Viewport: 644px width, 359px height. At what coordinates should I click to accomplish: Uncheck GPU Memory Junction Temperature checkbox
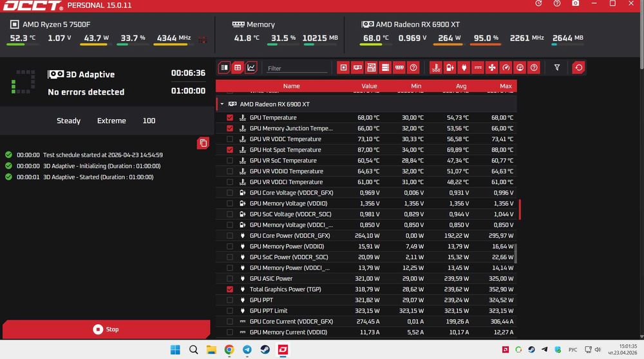[x=230, y=128]
